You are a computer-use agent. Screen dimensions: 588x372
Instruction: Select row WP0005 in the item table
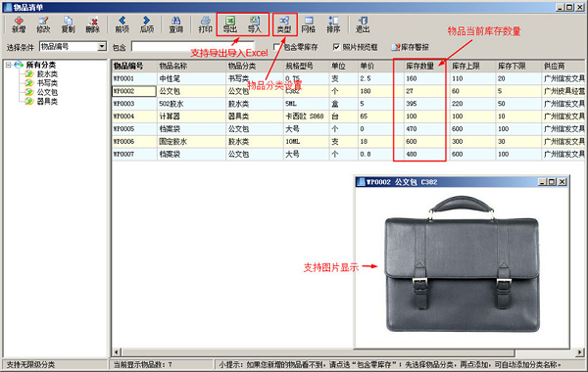click(x=348, y=129)
